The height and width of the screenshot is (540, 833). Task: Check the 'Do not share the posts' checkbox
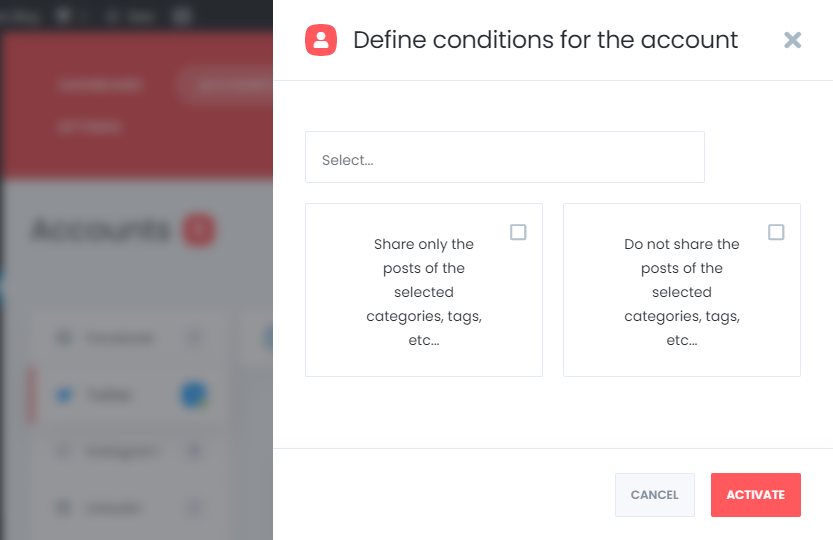(x=776, y=232)
